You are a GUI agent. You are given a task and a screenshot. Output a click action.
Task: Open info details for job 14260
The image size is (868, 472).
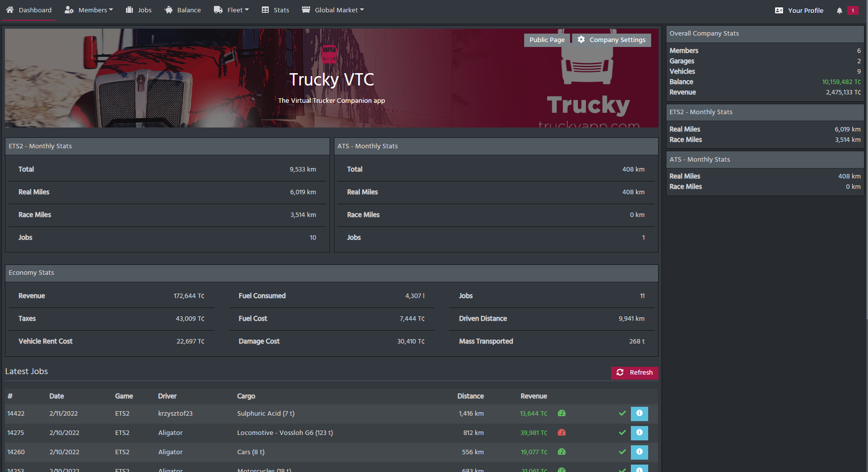(x=639, y=452)
